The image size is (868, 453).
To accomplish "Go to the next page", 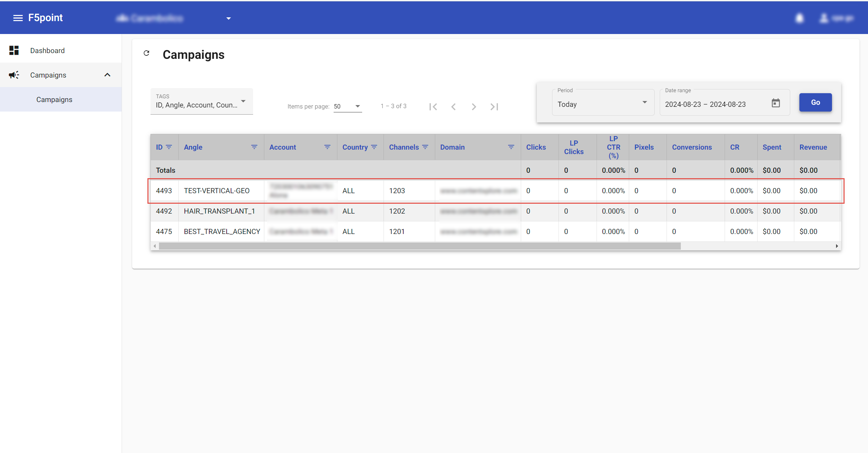I will click(474, 107).
